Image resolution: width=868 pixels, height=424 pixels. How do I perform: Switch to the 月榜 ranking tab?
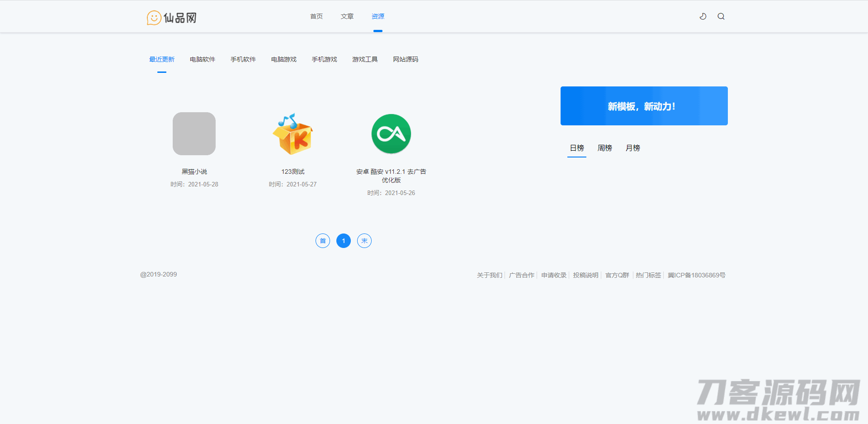(x=632, y=148)
